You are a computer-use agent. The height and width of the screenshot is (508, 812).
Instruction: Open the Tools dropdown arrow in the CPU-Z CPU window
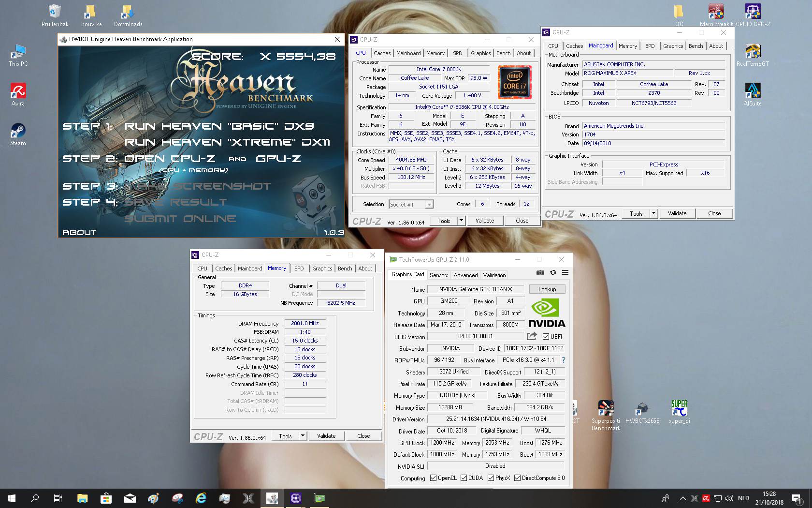[461, 221]
